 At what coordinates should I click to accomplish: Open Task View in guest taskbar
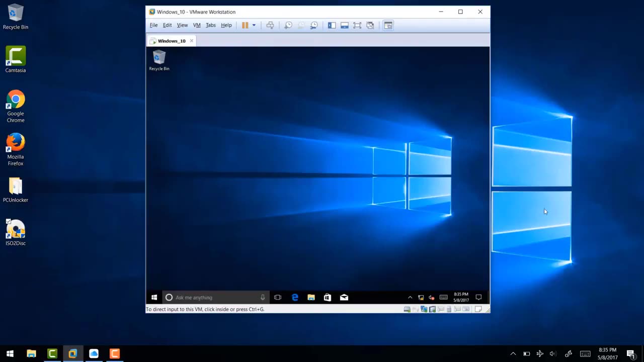pos(278,297)
